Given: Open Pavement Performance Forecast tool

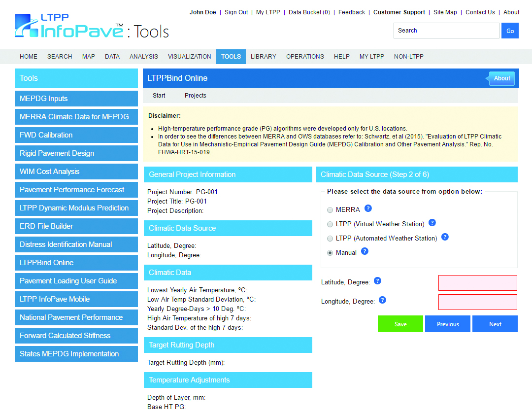Looking at the screenshot, I should click(76, 190).
